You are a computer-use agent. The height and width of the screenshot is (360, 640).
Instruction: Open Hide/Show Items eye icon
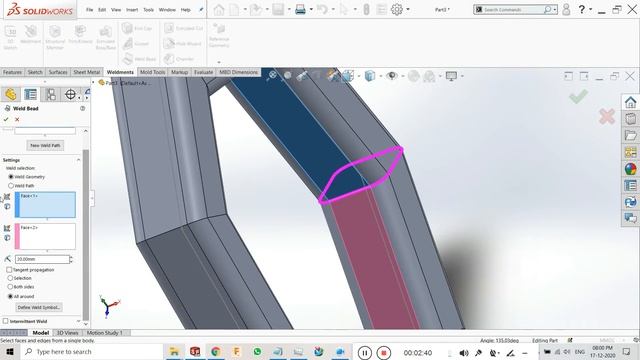(x=392, y=76)
